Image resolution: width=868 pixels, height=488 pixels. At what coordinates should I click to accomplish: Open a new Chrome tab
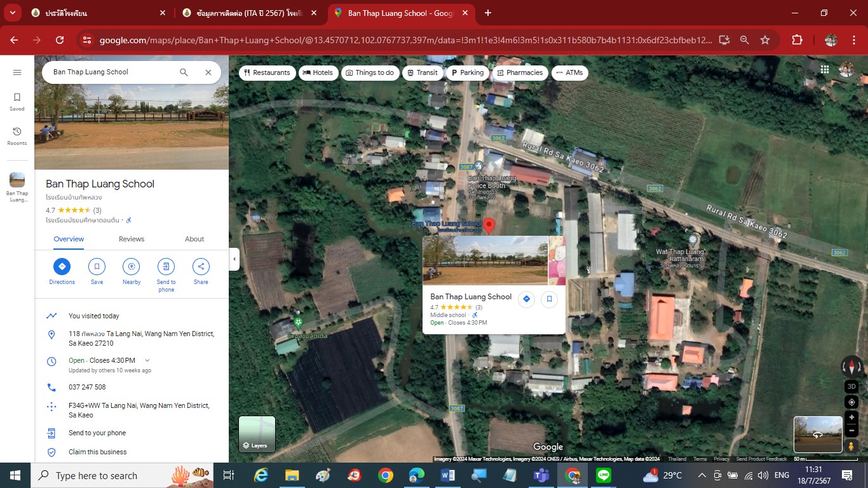pyautogui.click(x=488, y=13)
